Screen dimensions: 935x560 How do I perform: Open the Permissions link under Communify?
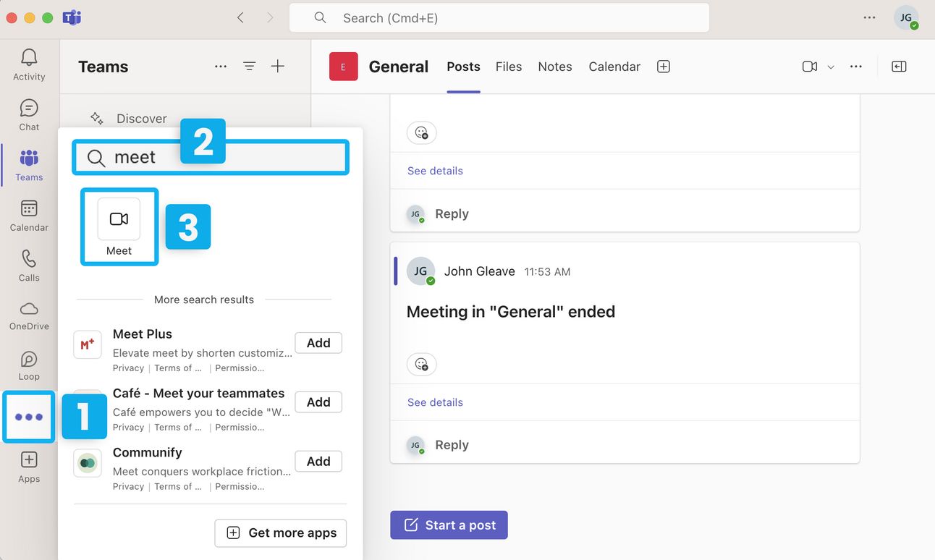point(240,487)
